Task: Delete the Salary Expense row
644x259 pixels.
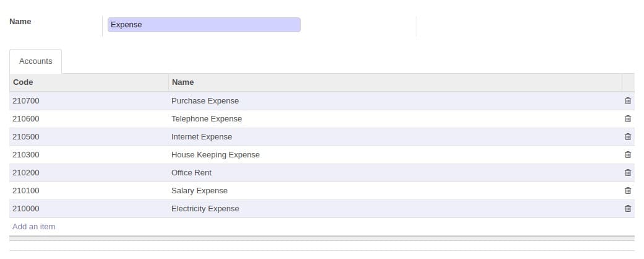Action: [627, 191]
